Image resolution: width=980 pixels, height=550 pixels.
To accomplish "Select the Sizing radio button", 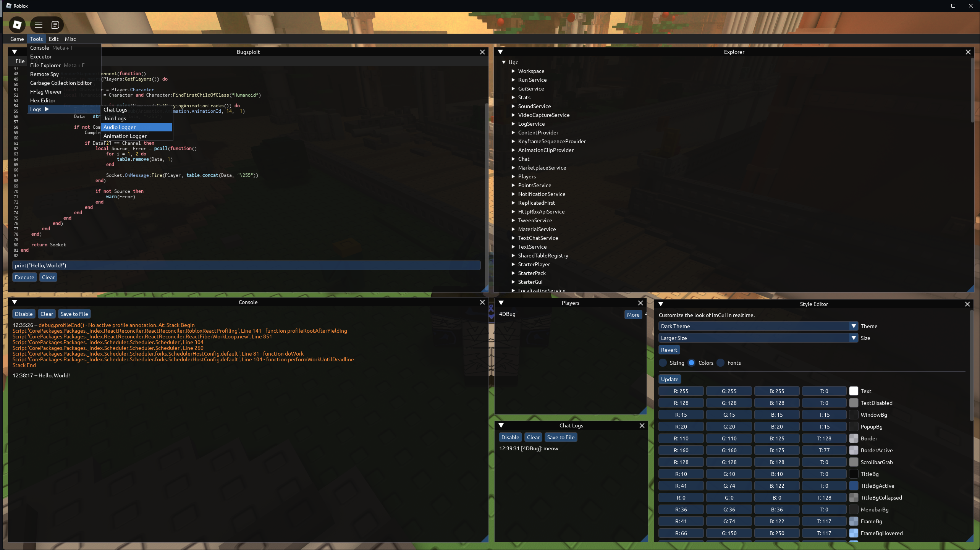I will pos(663,363).
